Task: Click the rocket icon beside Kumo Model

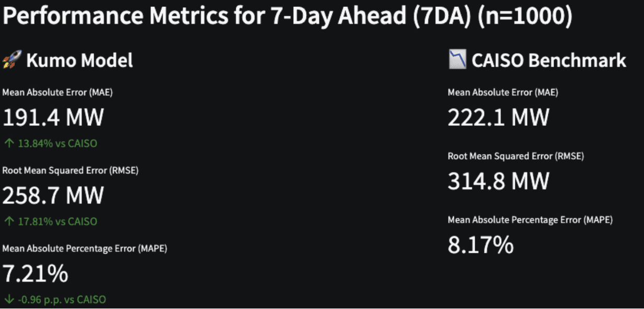Action: [x=11, y=61]
